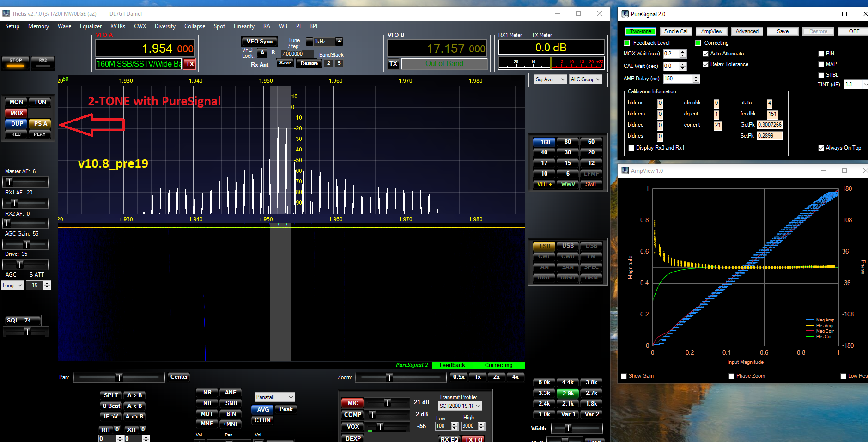This screenshot has height=442, width=868.
Task: Toggle the ANF auto notch filter
Action: (231, 393)
